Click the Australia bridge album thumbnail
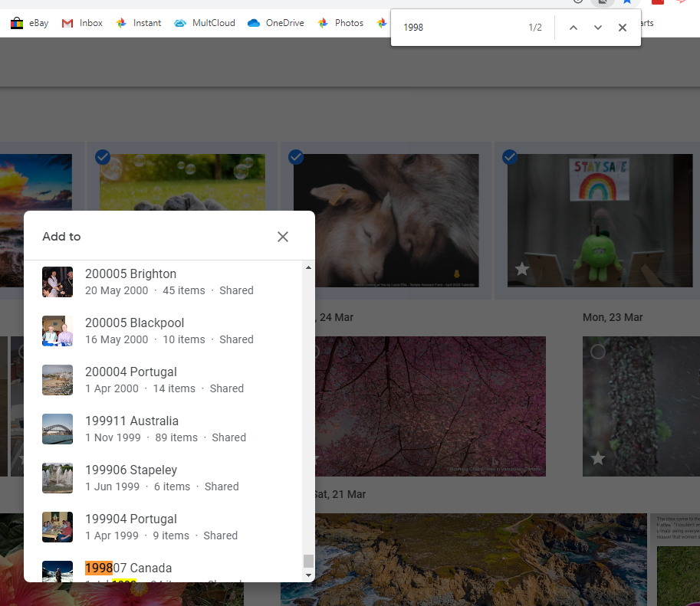 [58, 429]
